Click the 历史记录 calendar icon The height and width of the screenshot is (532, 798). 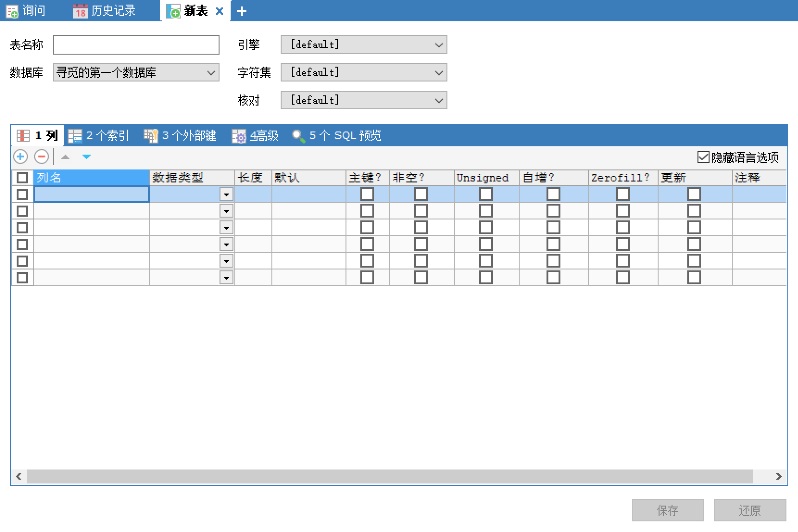(80, 12)
